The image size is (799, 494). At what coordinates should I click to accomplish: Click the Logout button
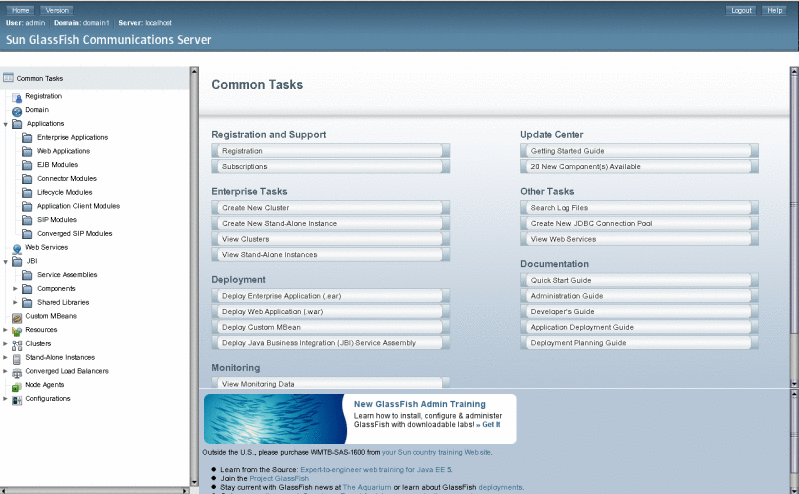741,10
